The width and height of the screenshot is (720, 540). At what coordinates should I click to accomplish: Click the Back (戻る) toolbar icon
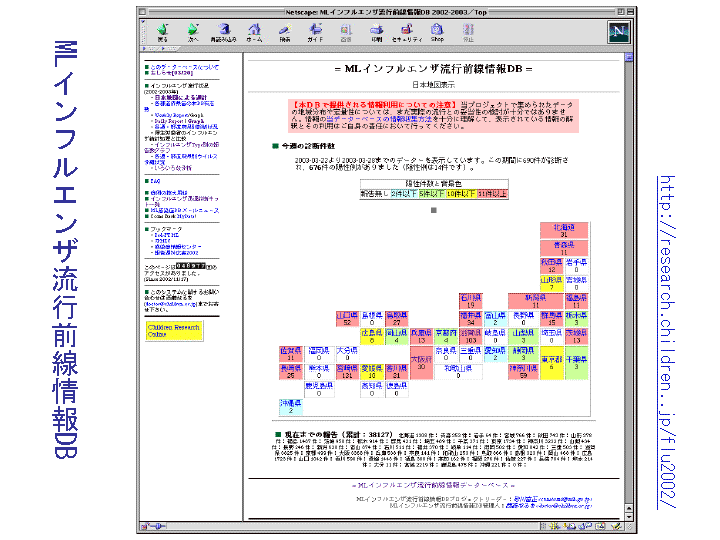164,32
